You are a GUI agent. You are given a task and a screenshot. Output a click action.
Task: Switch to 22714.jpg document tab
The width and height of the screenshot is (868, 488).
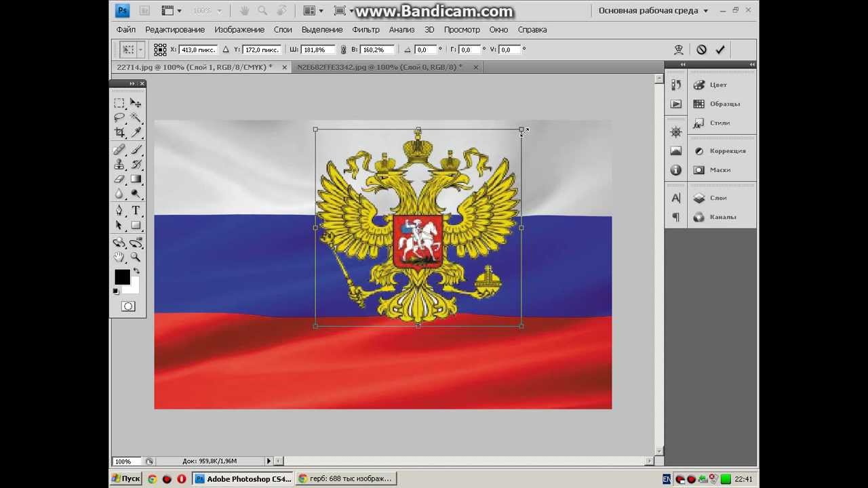[x=195, y=67]
